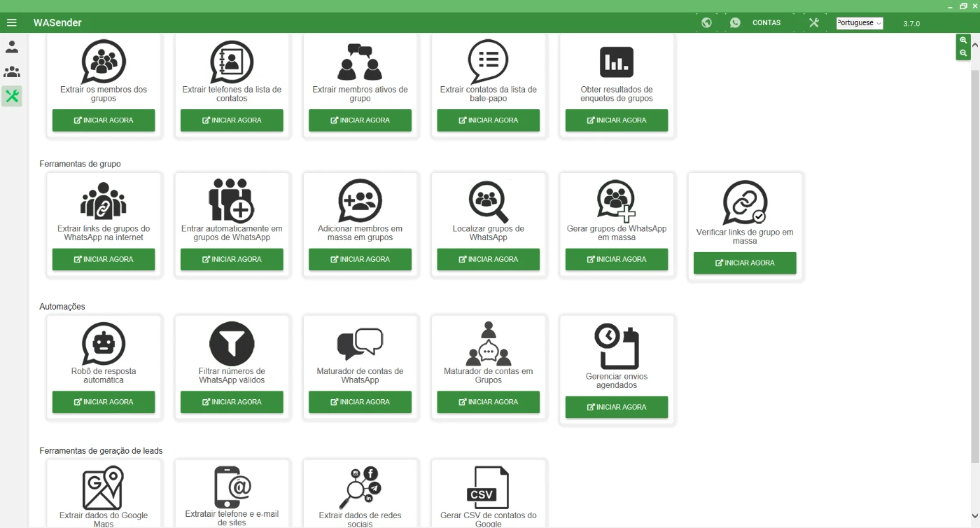Start 'Gerenciar envios agendados' tool
This screenshot has height=528, width=980.
tap(617, 407)
